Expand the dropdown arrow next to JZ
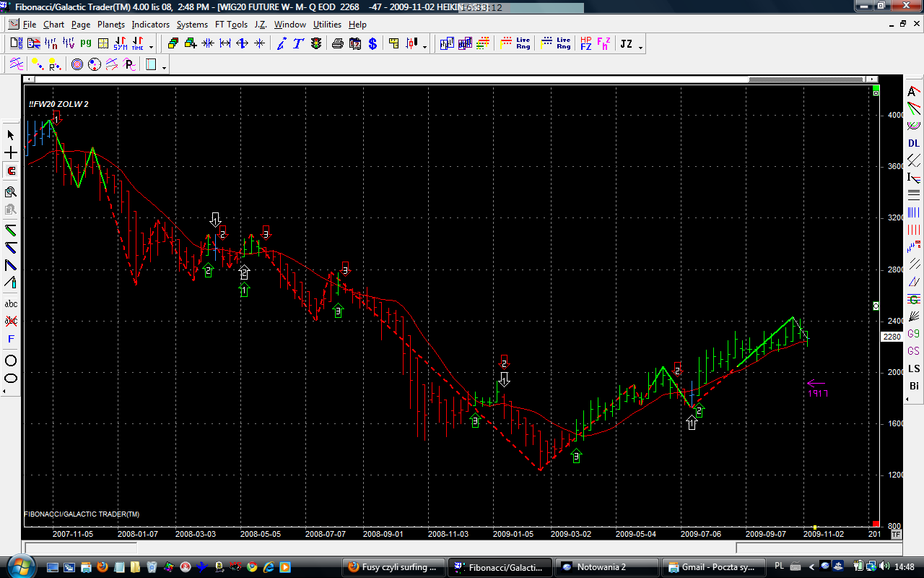Screen dimensions: 924x578 coord(640,46)
